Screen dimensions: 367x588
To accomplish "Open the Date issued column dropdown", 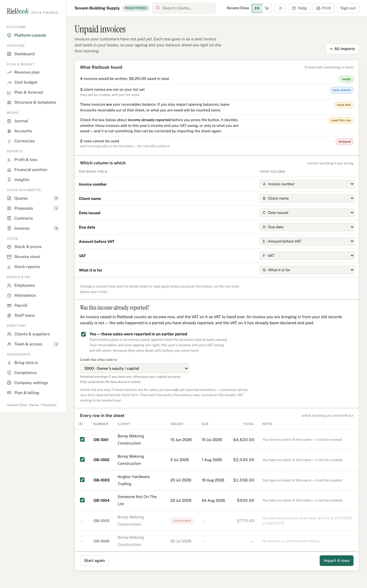I will tap(307, 213).
